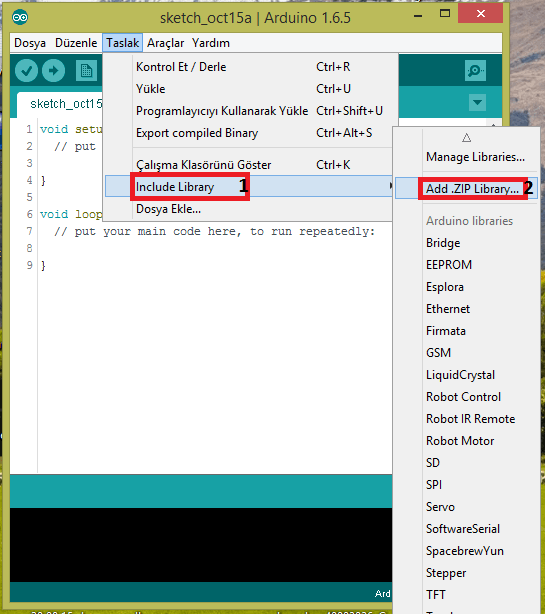Click the Verify checkmark toolbar button
This screenshot has height=614, width=545.
point(26,71)
